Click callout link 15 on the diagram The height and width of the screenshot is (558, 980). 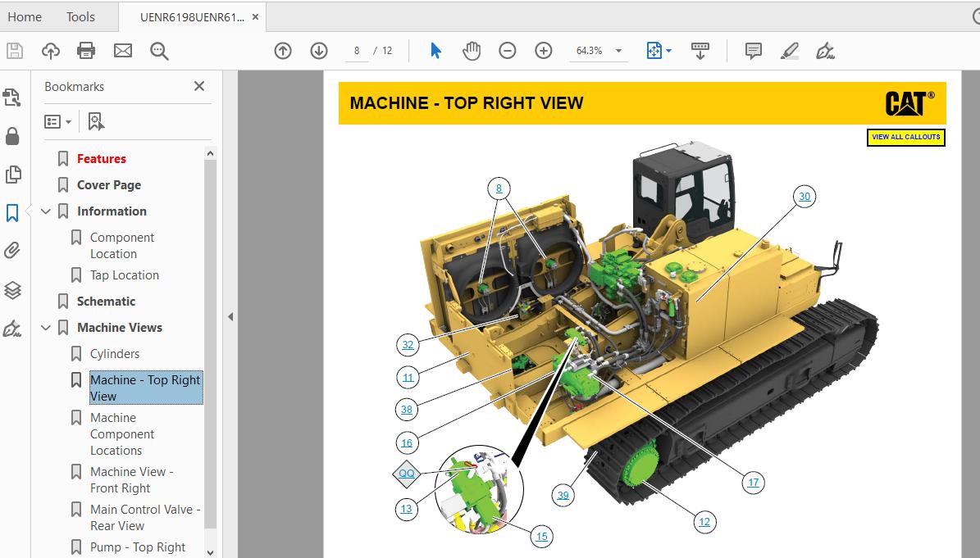coord(541,536)
